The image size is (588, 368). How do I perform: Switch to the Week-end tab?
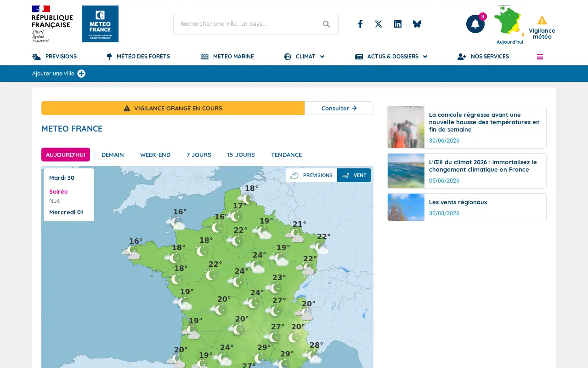(x=155, y=155)
